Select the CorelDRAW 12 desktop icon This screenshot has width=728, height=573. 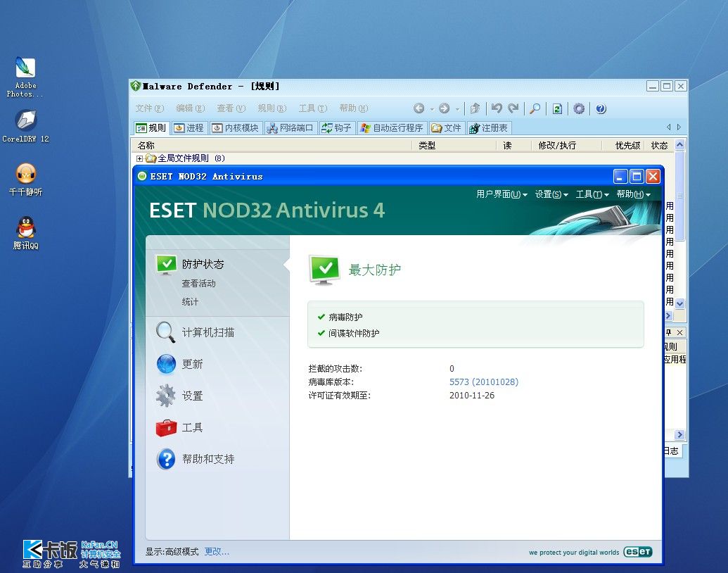[x=25, y=126]
